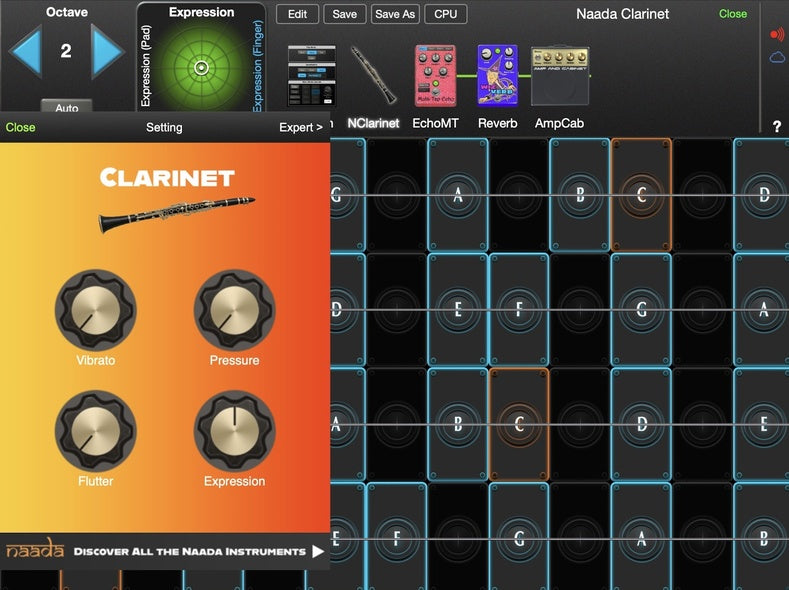Play the orange C pad in third row
Screen dimensions: 789x590
[x=519, y=424]
